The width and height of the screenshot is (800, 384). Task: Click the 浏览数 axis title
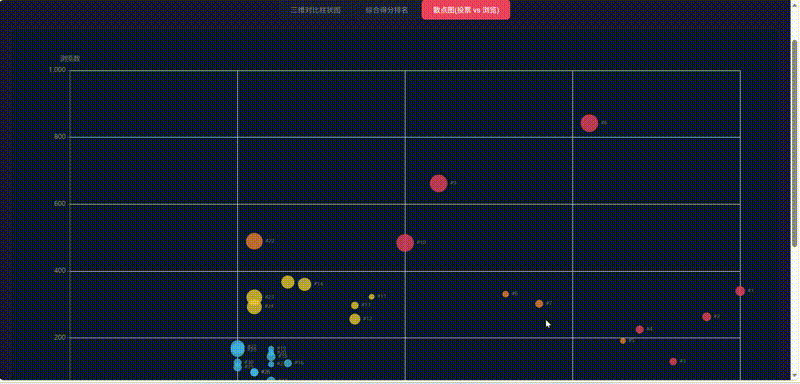(70, 59)
